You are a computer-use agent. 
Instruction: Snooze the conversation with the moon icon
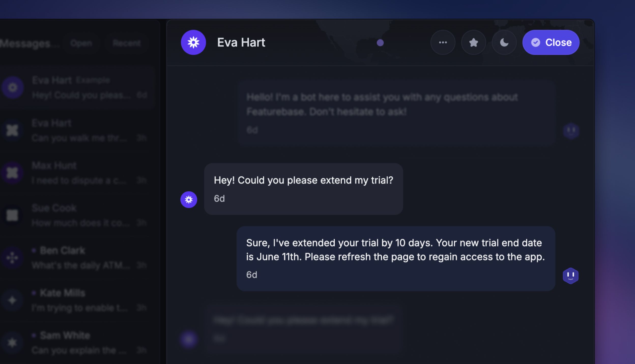tap(504, 42)
